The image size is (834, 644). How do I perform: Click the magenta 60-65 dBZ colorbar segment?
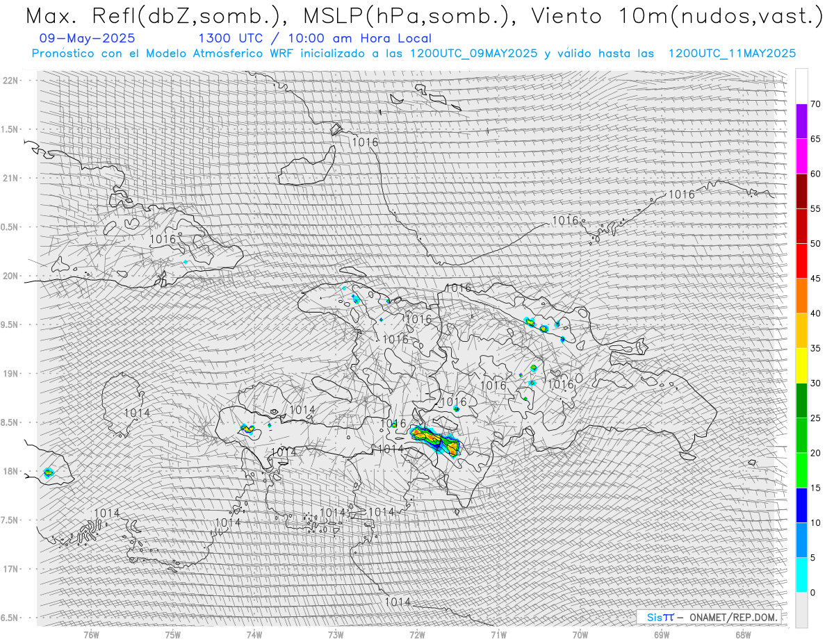tap(801, 156)
